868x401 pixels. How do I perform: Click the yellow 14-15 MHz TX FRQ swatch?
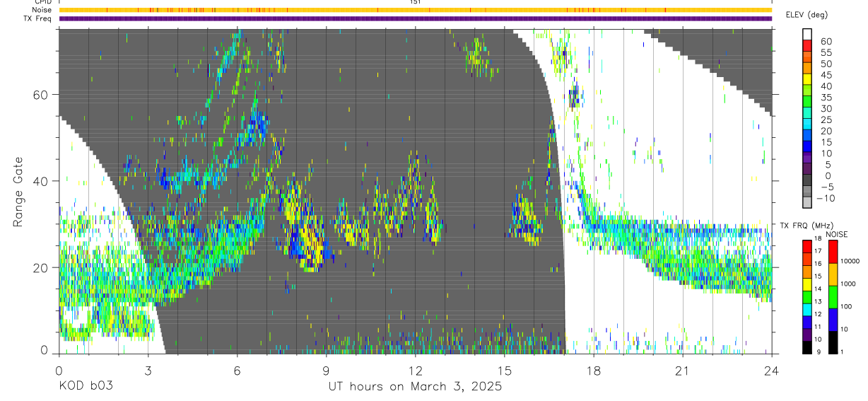(x=807, y=283)
